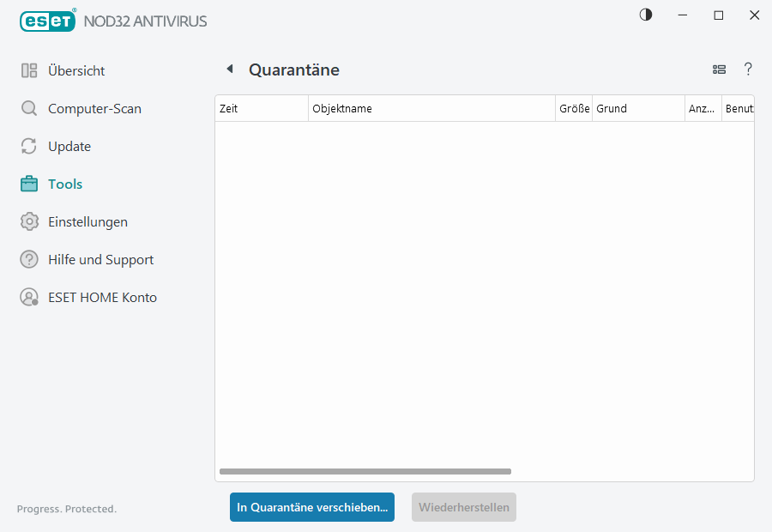This screenshot has height=532, width=772.
Task: Click the Größe column header
Action: click(x=573, y=108)
